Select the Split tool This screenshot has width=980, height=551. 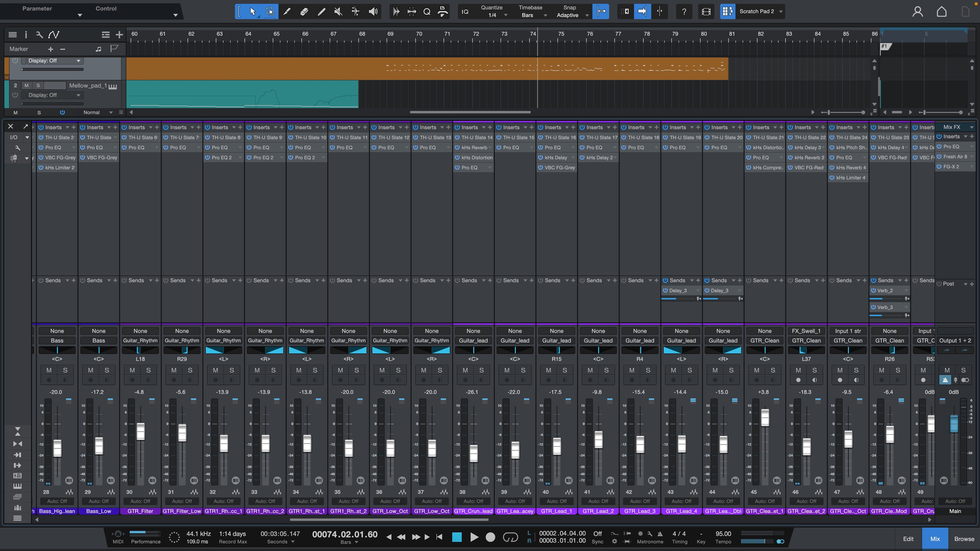point(287,11)
